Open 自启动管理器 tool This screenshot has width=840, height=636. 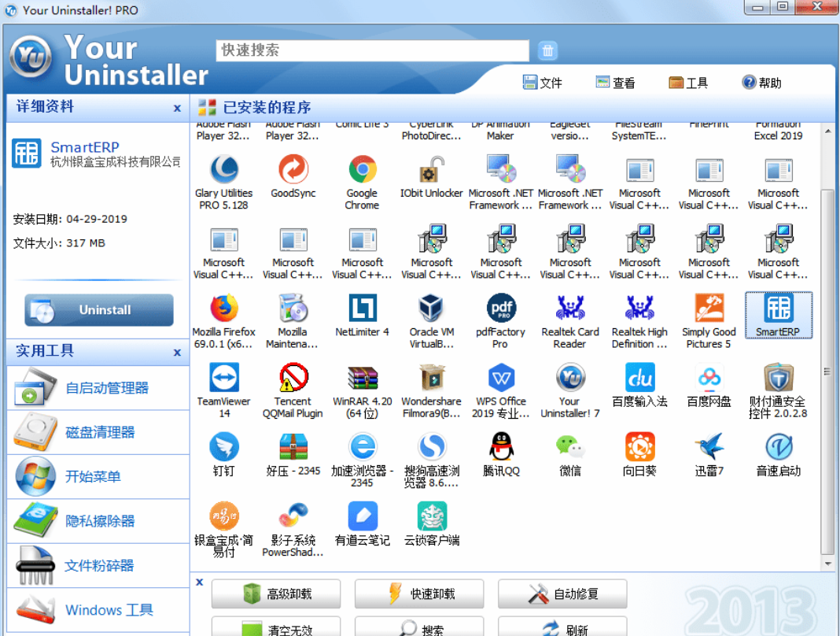(98, 388)
